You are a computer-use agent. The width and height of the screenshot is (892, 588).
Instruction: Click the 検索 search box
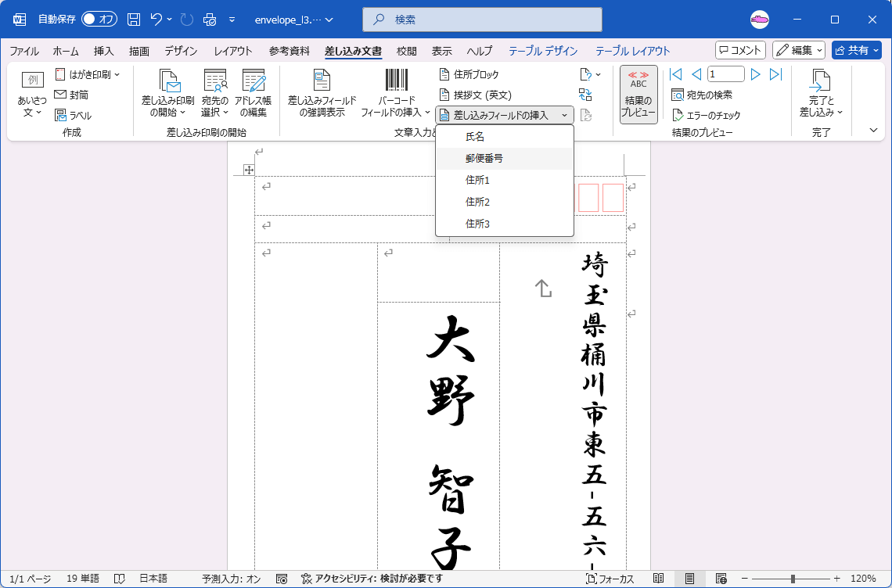(483, 20)
